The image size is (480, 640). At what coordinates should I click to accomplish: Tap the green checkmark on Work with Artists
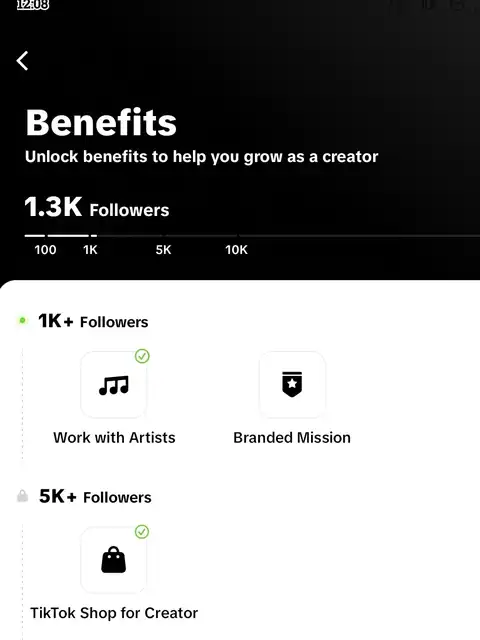coord(142,356)
